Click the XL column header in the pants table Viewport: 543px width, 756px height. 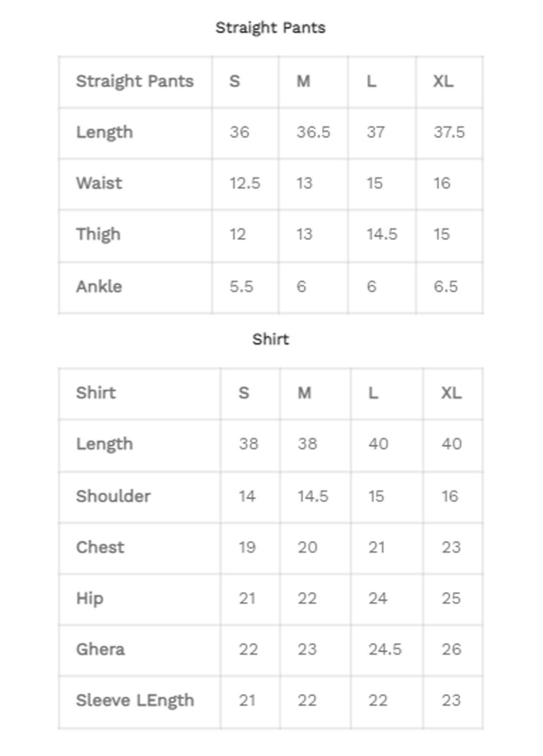(x=443, y=81)
